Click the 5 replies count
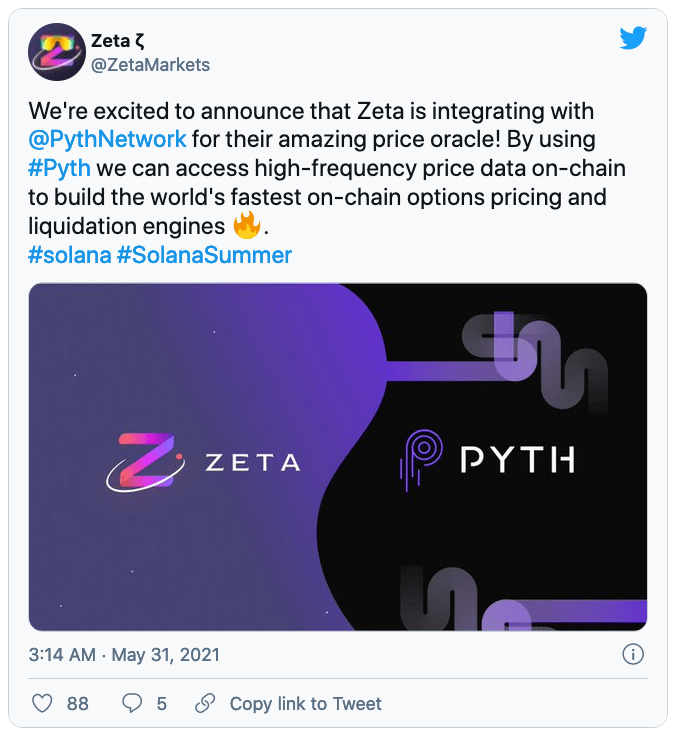The height and width of the screenshot is (735, 675). click(x=162, y=704)
